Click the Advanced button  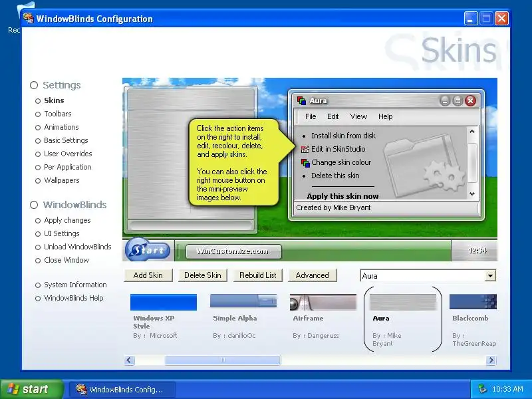click(x=312, y=275)
